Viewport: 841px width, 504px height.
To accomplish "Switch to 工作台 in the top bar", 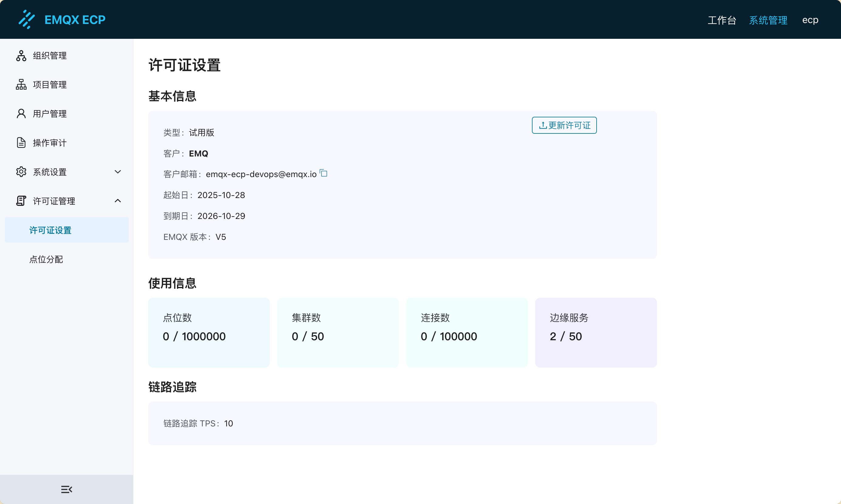I will click(722, 20).
